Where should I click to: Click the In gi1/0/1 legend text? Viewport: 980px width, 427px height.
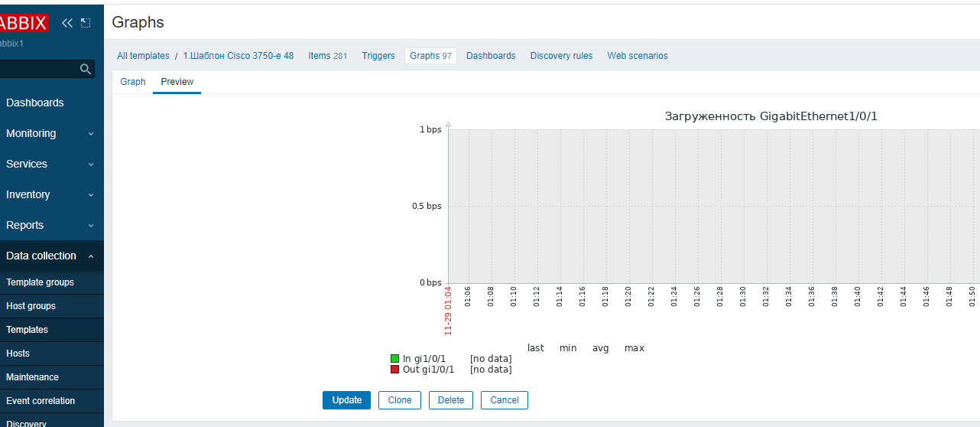(424, 359)
